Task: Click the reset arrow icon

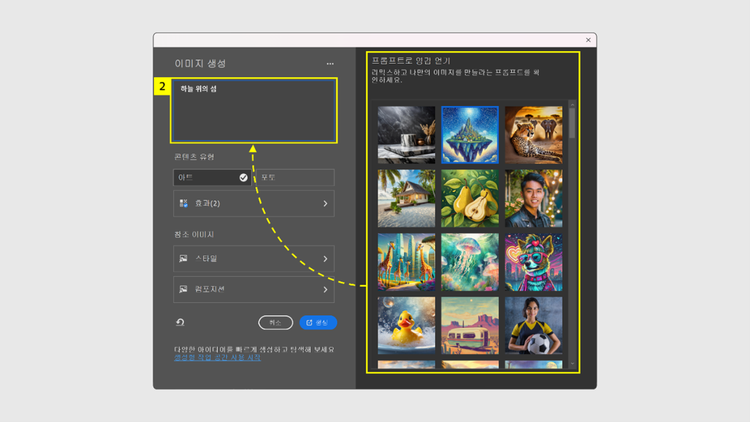Action: coord(180,322)
